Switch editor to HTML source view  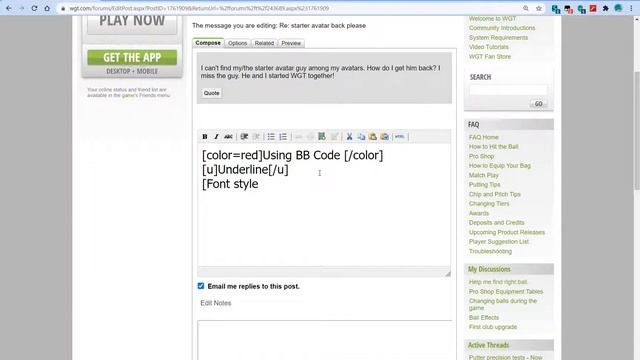coord(400,137)
